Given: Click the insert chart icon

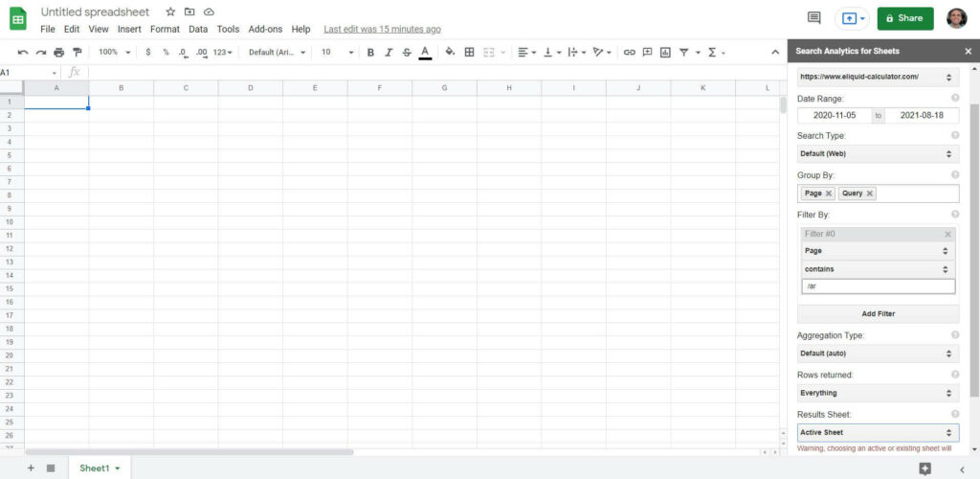Looking at the screenshot, I should pos(665,52).
